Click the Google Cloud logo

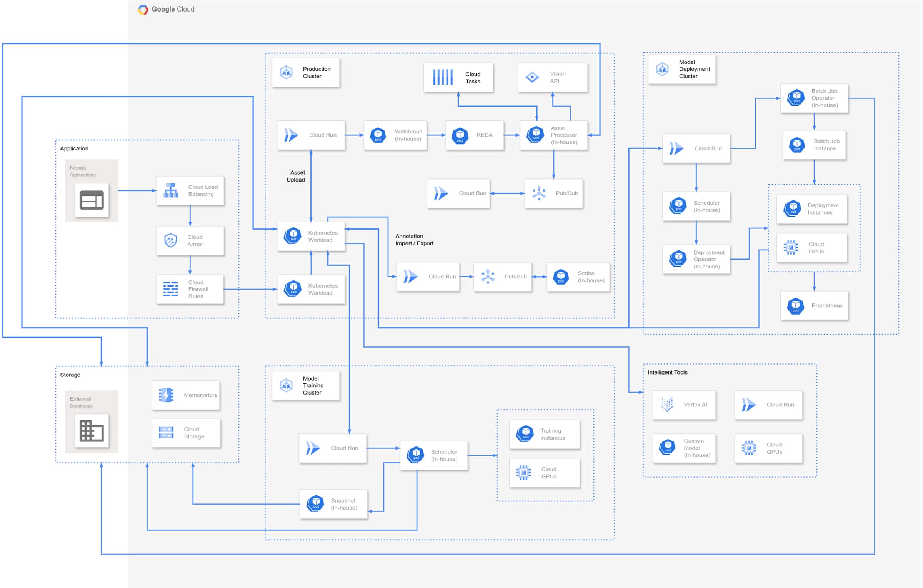point(143,9)
